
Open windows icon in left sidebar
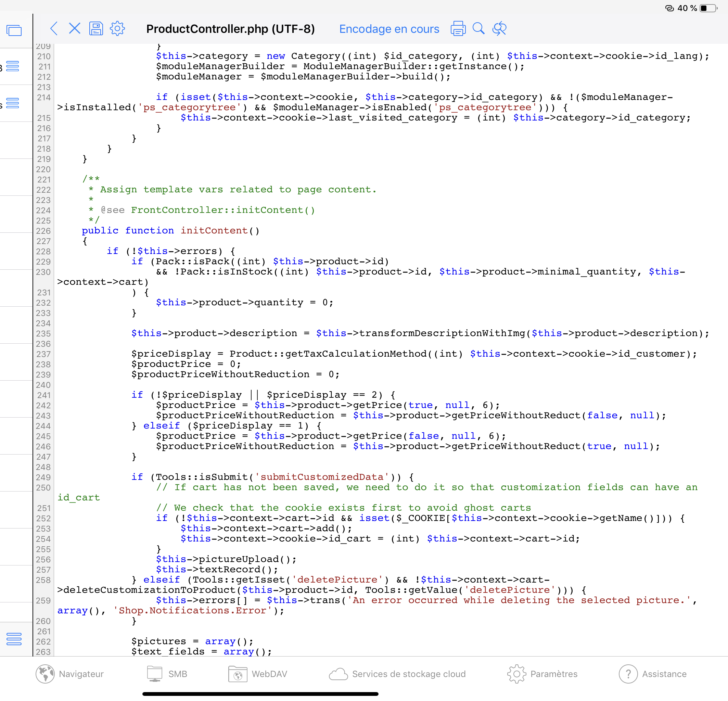(x=14, y=30)
